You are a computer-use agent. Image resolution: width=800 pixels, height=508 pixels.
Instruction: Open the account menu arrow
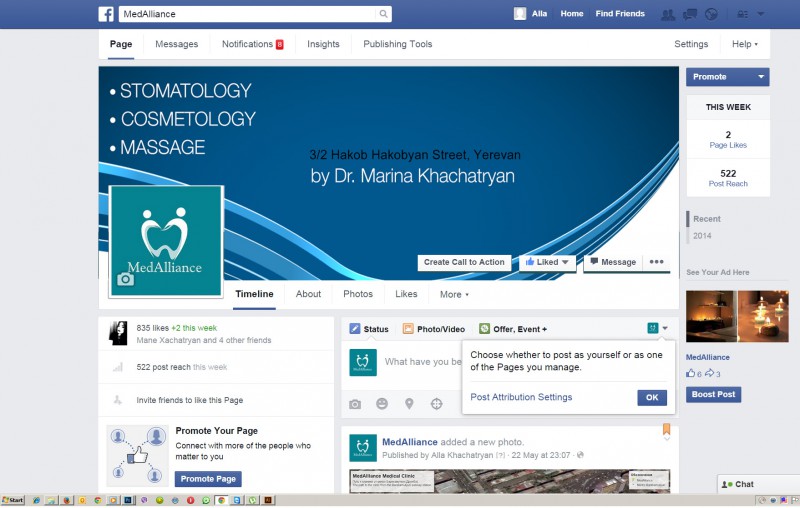coord(761,14)
